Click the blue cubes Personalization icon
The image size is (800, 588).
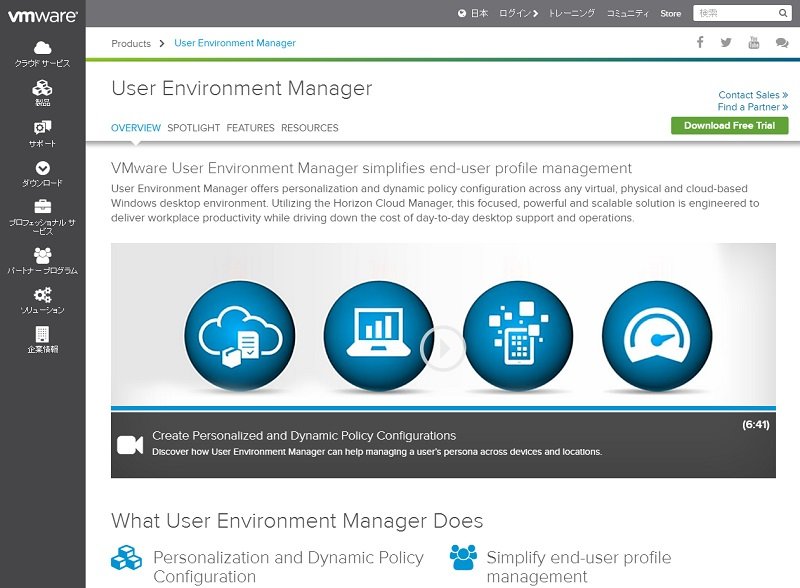(x=127, y=557)
